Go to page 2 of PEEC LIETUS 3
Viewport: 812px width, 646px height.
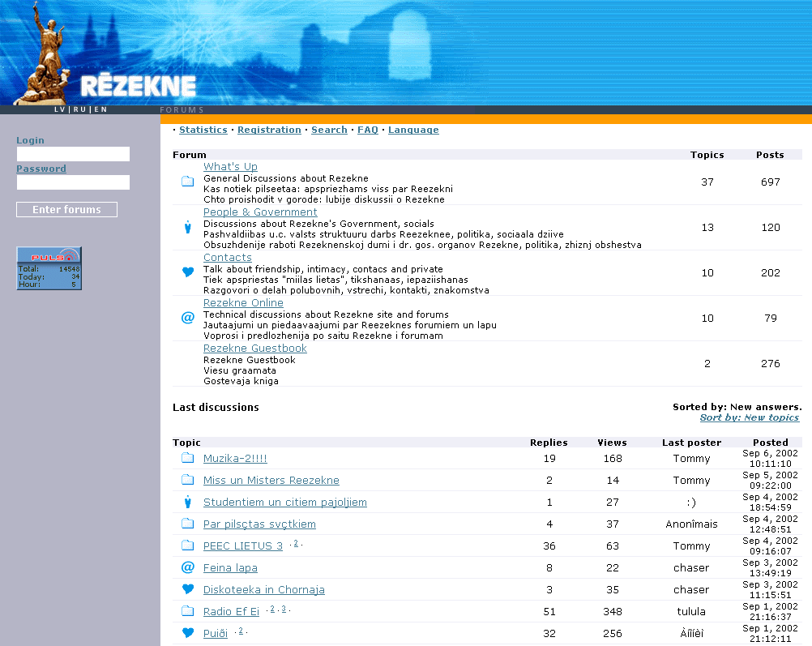point(296,543)
